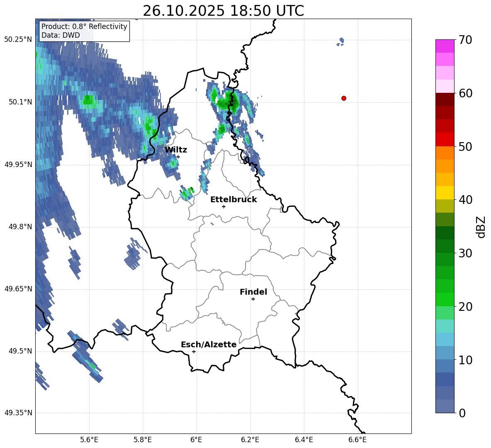Click the 50 colorbar tick label
This screenshot has height=448, width=491.
point(465,146)
